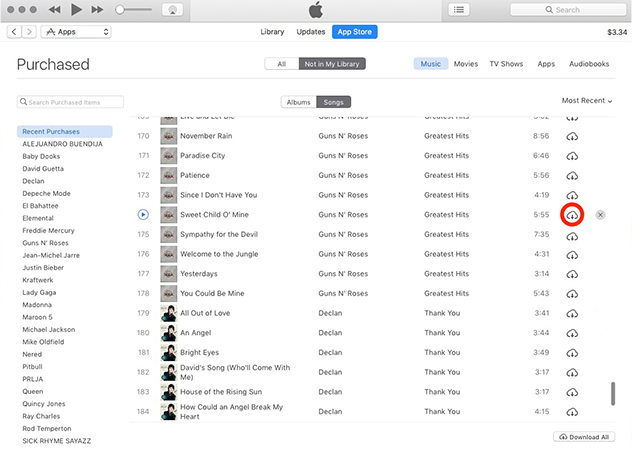Open AirPlay output options
The image size is (632, 450).
coord(172,10)
